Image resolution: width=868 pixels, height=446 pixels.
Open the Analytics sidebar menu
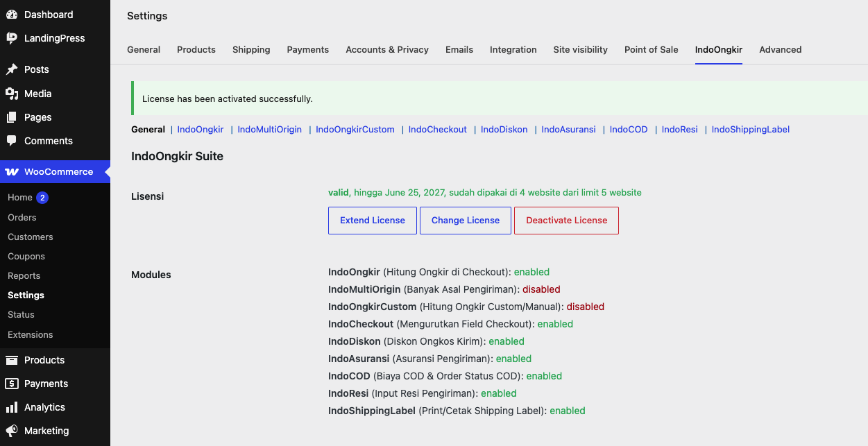pos(55,407)
